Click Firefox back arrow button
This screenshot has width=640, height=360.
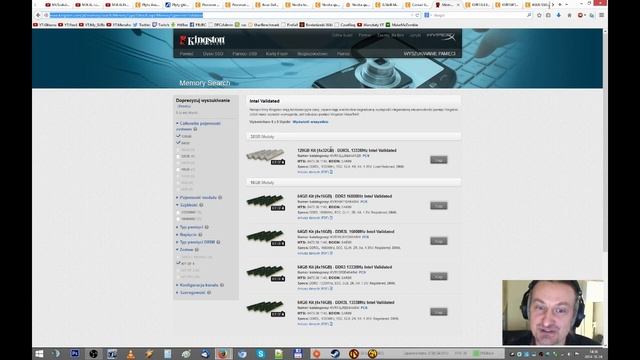38,15
